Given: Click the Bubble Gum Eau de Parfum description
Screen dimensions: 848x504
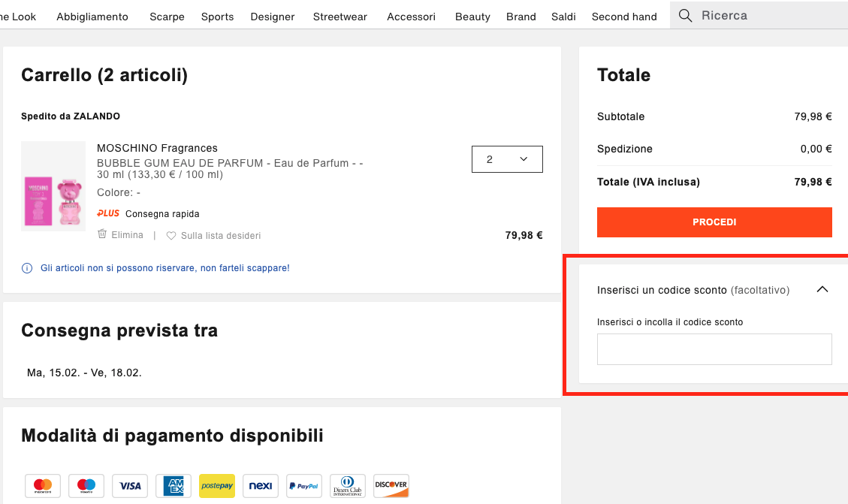Looking at the screenshot, I should [x=230, y=169].
